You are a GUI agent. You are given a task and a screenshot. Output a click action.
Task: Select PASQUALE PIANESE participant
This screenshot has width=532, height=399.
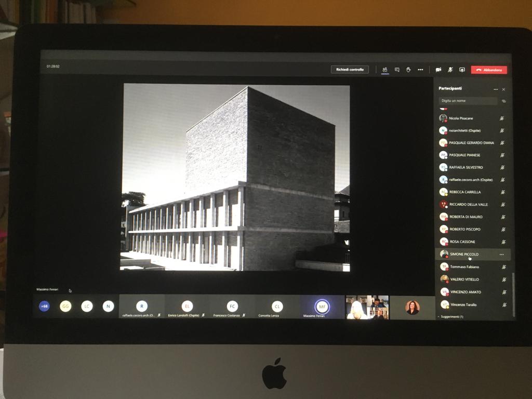pyautogui.click(x=473, y=155)
